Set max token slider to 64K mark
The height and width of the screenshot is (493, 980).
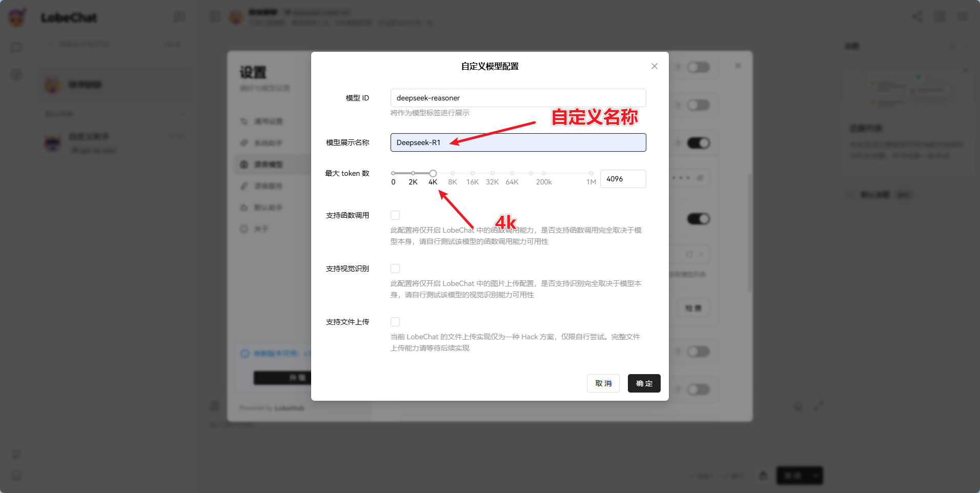click(x=512, y=173)
